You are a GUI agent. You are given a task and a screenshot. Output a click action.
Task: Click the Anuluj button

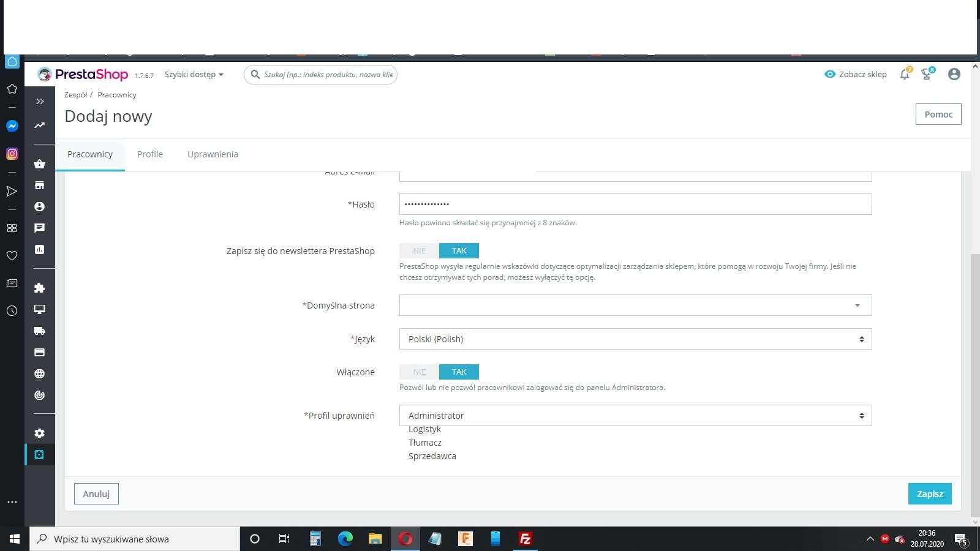pyautogui.click(x=96, y=493)
